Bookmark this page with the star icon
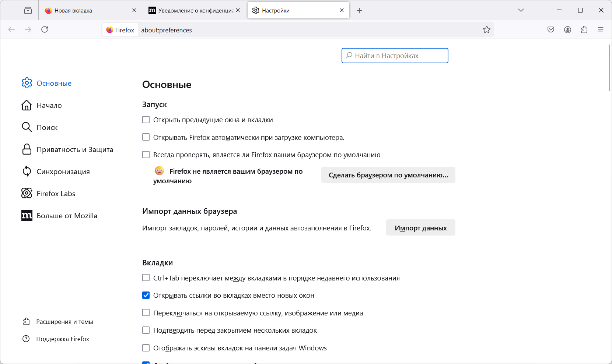 coord(487,30)
